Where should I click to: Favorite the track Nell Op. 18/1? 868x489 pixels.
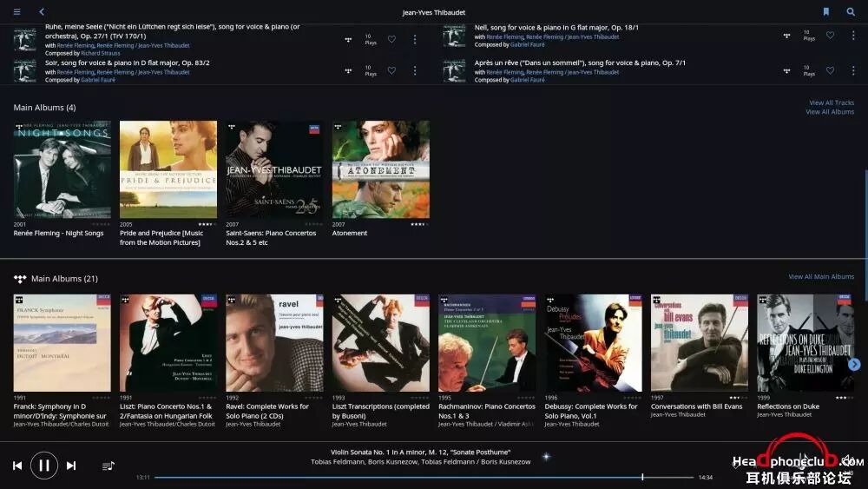pyautogui.click(x=830, y=35)
